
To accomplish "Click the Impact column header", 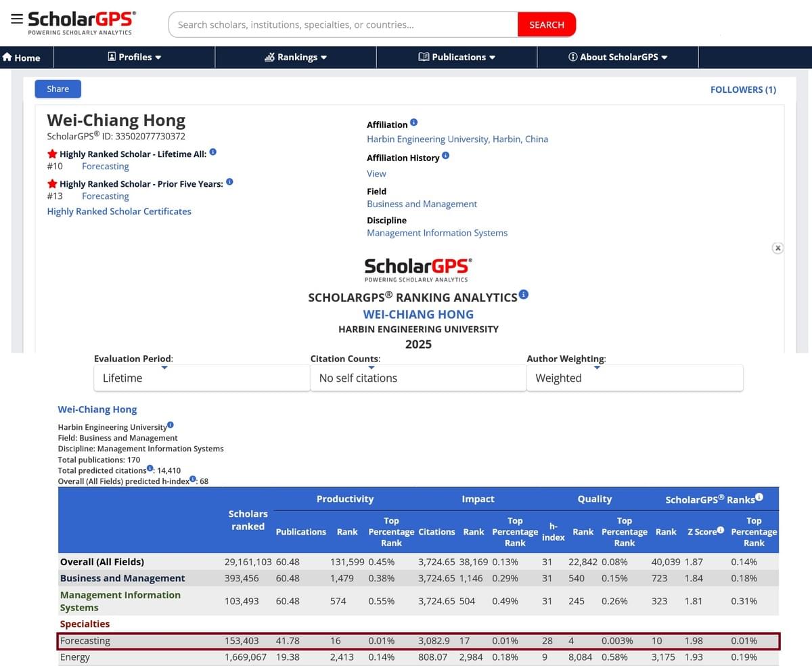I will coord(478,499).
